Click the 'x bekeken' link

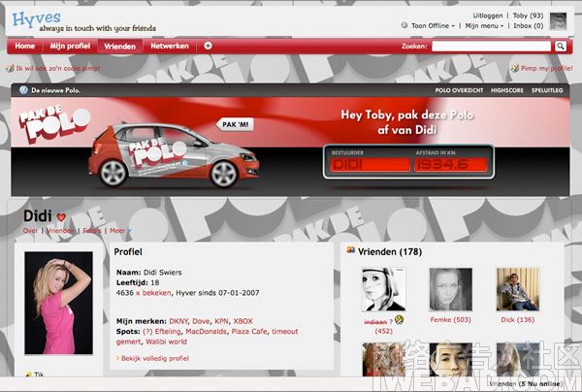[153, 292]
